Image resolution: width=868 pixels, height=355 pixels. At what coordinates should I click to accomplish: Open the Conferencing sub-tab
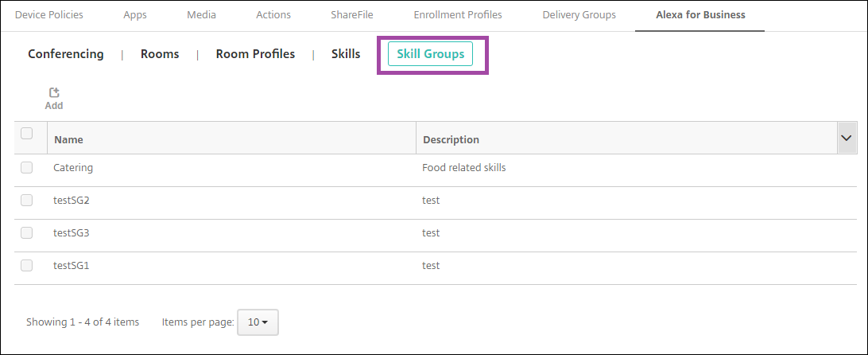pos(66,54)
